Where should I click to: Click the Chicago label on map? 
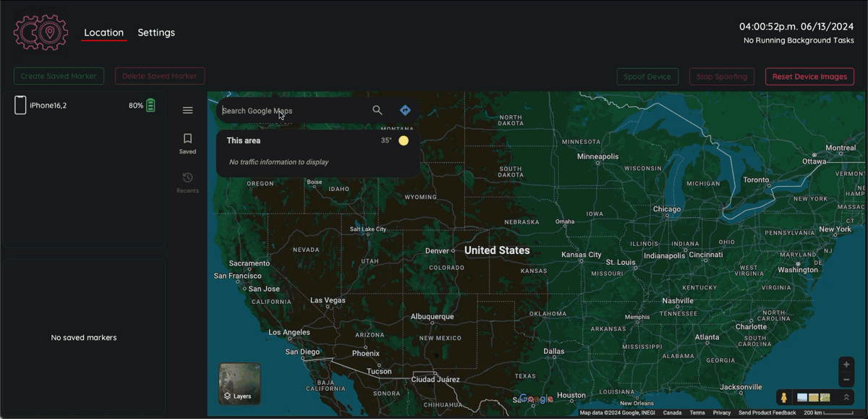(666, 209)
